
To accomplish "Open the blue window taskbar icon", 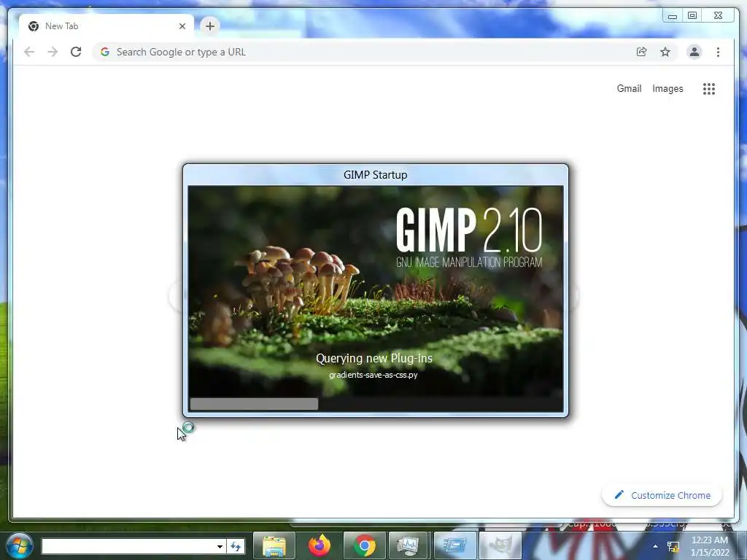I will click(455, 545).
